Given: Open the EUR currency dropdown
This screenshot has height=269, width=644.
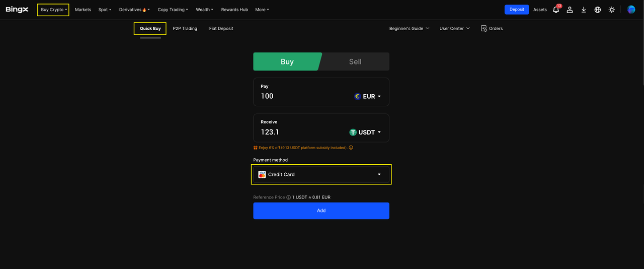Looking at the screenshot, I should pyautogui.click(x=368, y=96).
